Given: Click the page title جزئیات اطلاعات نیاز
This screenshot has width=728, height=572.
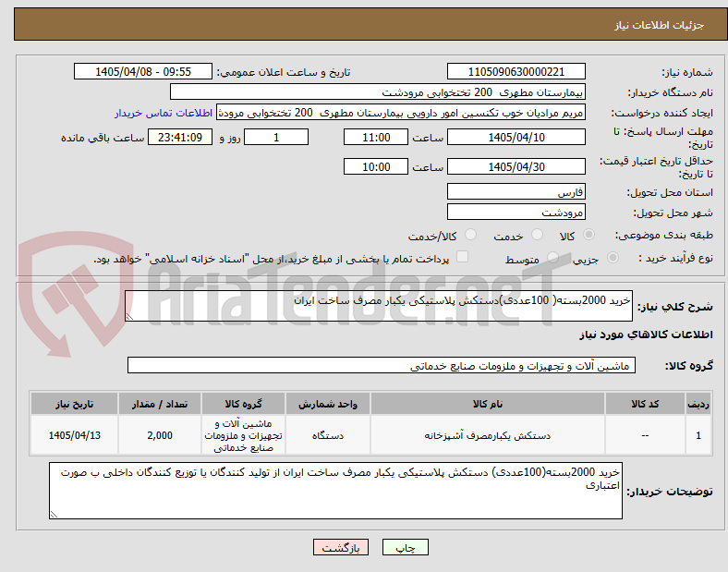Looking at the screenshot, I should (660, 25).
